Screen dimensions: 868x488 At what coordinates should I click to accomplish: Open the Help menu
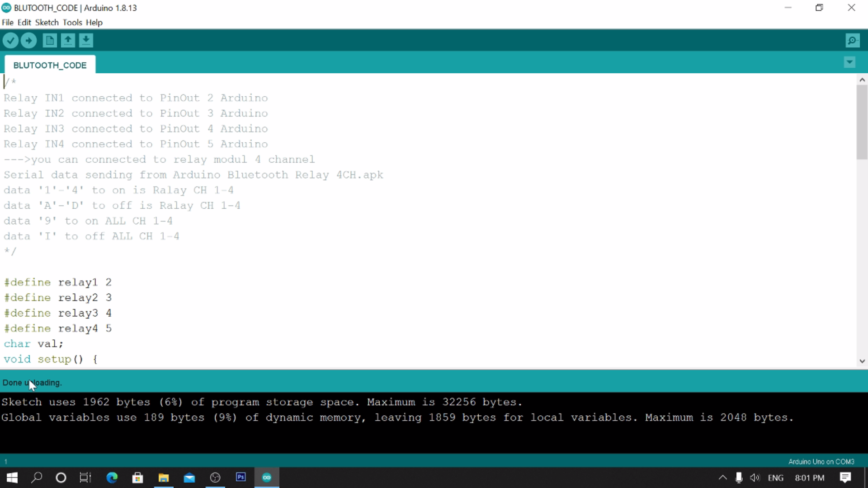(94, 22)
